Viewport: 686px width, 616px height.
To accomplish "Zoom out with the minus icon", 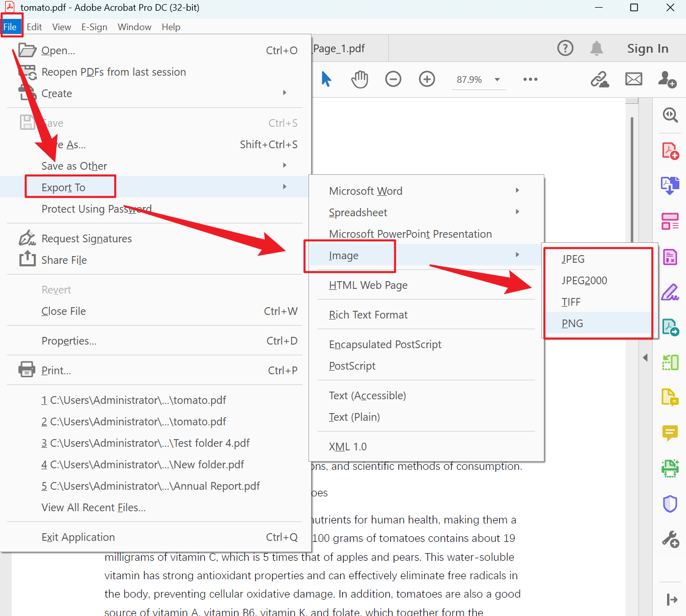I will tap(393, 79).
